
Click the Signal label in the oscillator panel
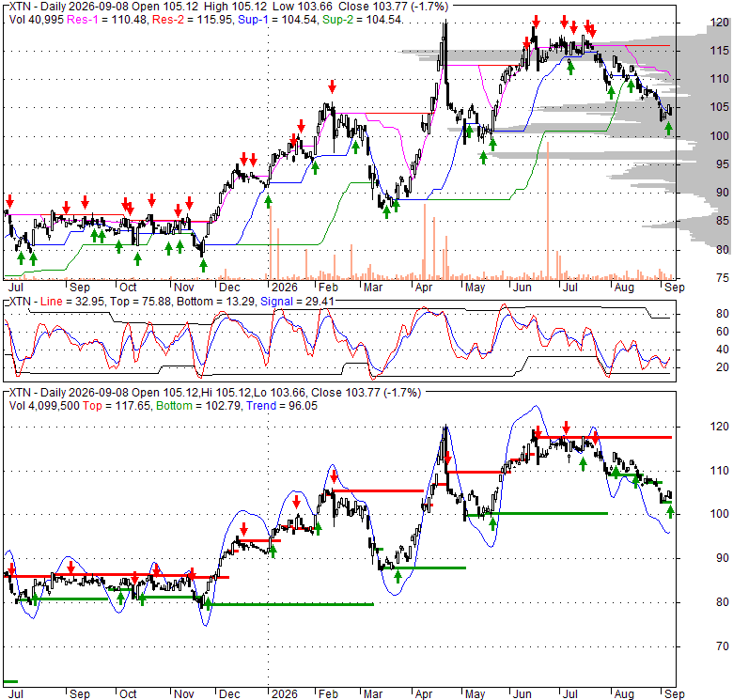coord(276,302)
